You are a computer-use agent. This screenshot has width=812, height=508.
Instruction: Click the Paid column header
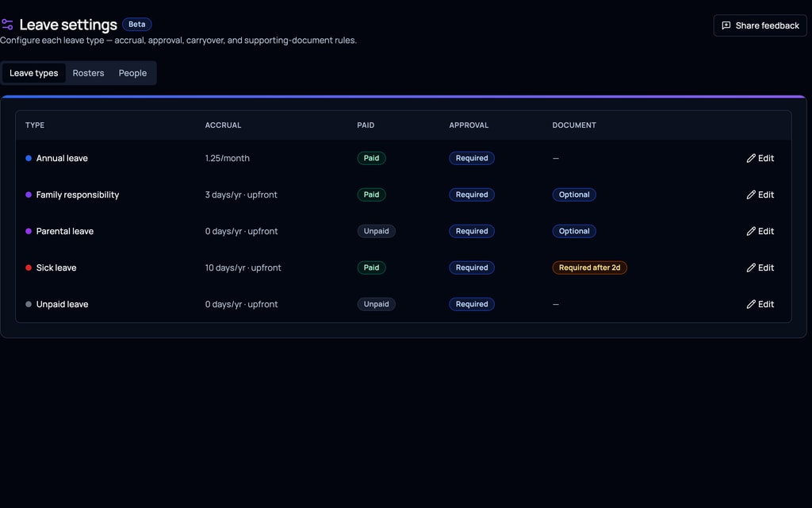point(366,125)
